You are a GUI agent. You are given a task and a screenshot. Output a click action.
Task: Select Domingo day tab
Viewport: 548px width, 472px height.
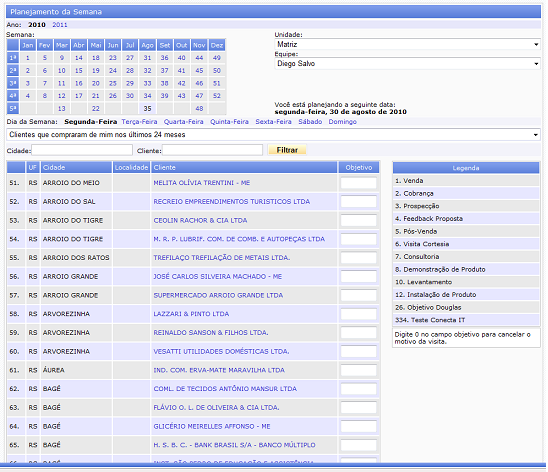tap(342, 122)
